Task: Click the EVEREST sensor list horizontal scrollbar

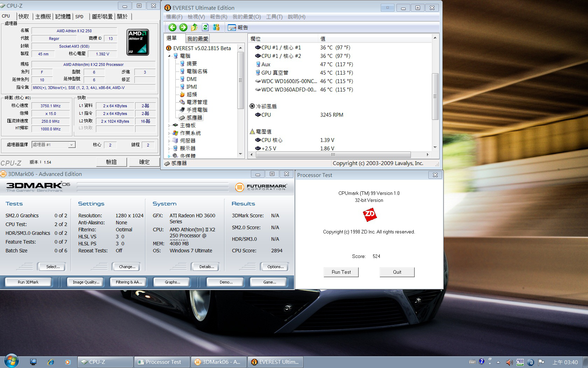Action: point(333,155)
